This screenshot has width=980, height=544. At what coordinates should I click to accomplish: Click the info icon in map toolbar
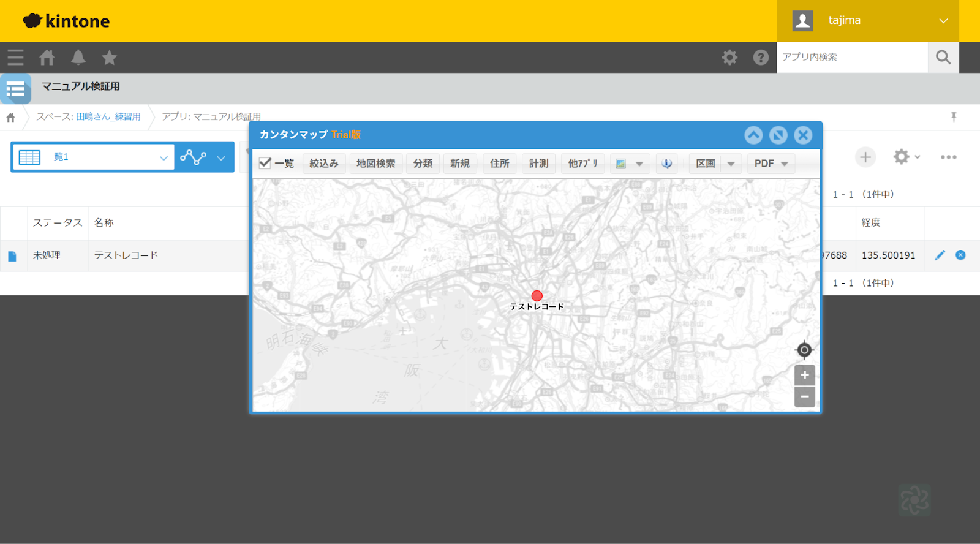coord(667,164)
